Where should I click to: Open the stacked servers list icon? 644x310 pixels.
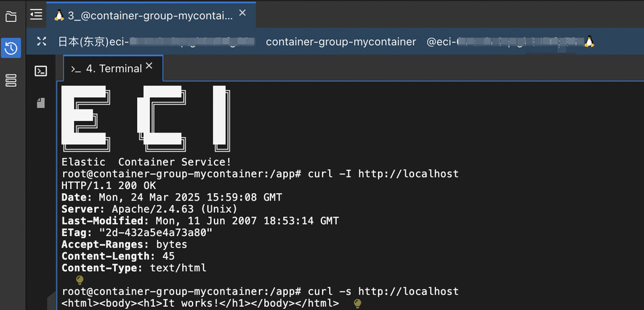point(11,80)
